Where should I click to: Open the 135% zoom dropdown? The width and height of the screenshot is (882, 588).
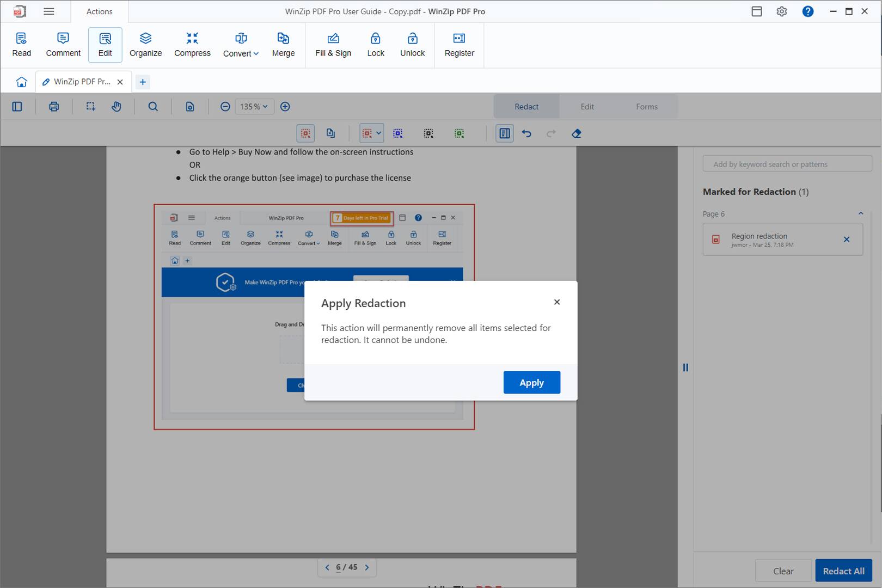point(254,107)
